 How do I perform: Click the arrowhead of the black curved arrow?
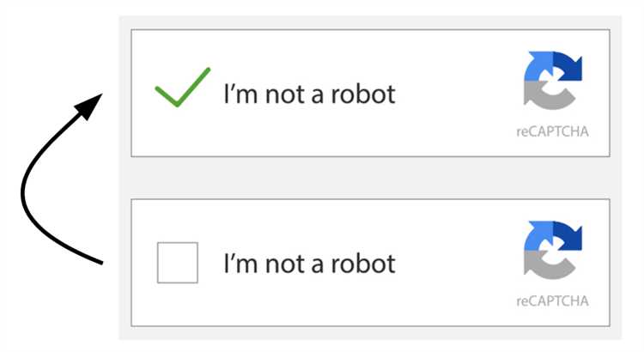tap(89, 106)
